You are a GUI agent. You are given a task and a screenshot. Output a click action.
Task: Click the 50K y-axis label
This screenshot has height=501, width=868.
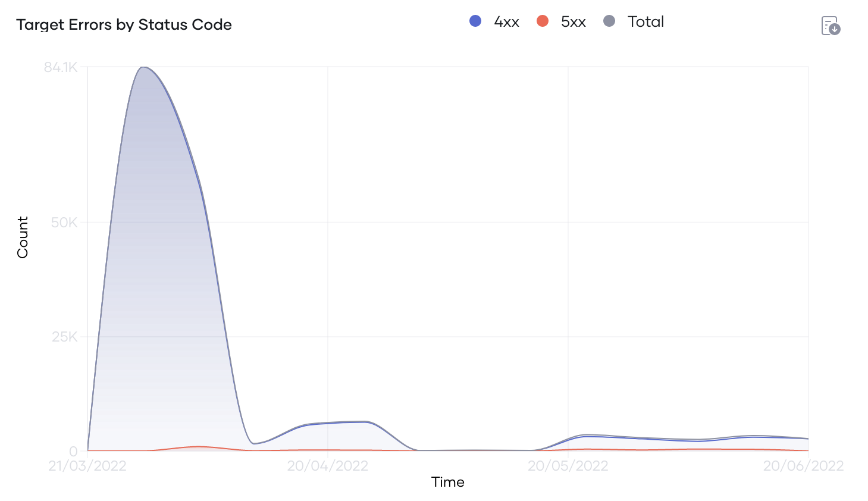pos(64,223)
